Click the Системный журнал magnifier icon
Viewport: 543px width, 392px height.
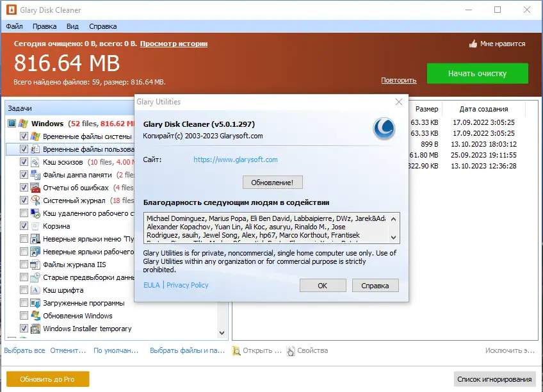pos(35,200)
